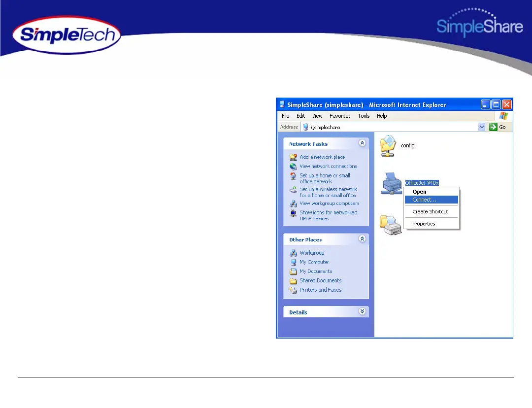Open the Help menu
Image resolution: width=532 pixels, height=408 pixels.
[382, 116]
